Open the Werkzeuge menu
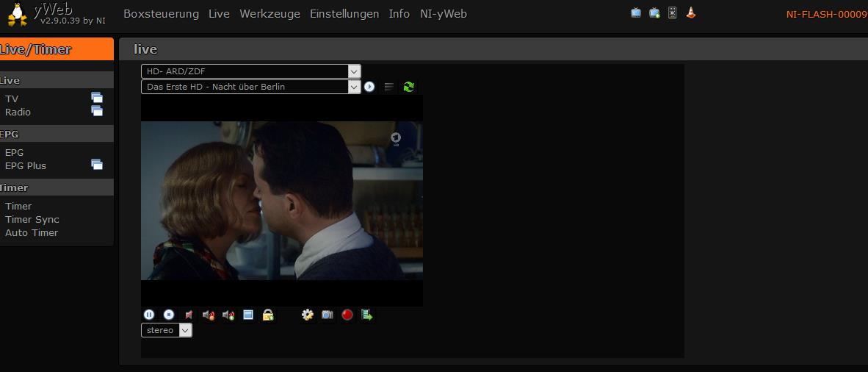This screenshot has height=372, width=868. coord(270,14)
